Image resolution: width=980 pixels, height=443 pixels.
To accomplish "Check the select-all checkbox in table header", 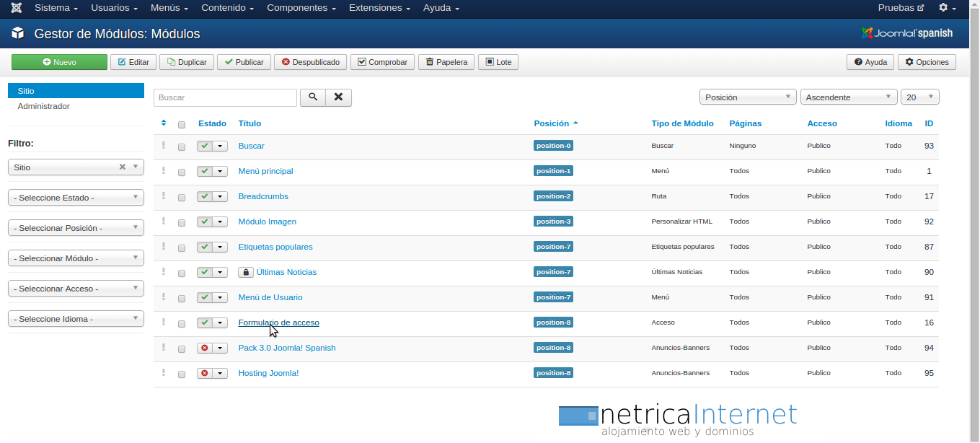I will click(182, 125).
